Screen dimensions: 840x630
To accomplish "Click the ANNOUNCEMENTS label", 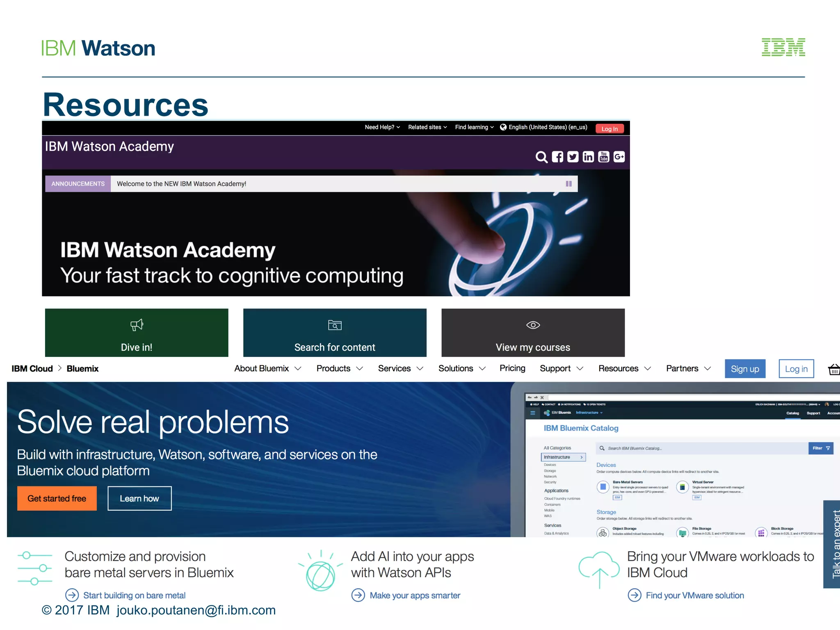I will click(x=78, y=184).
